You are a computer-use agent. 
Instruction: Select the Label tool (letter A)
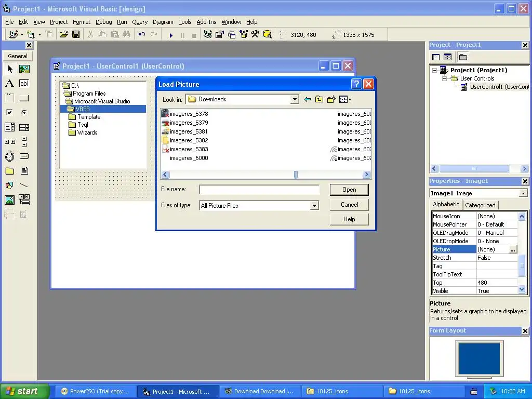9,84
